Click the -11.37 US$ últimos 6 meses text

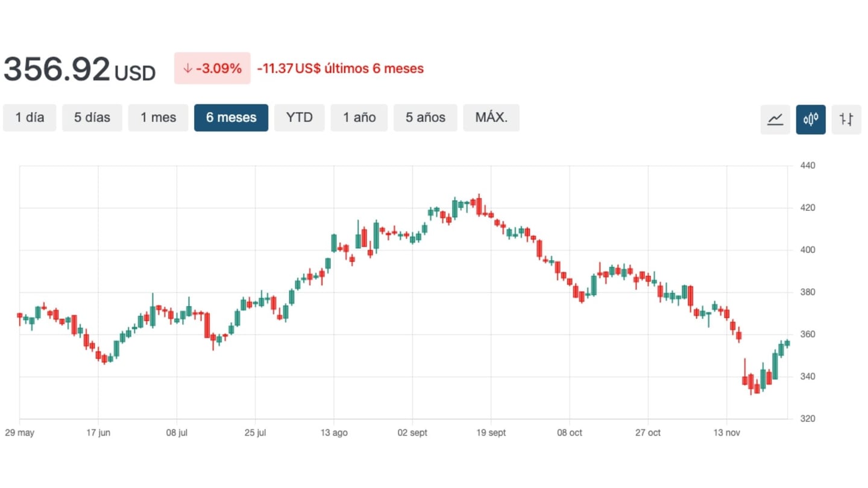pos(340,69)
